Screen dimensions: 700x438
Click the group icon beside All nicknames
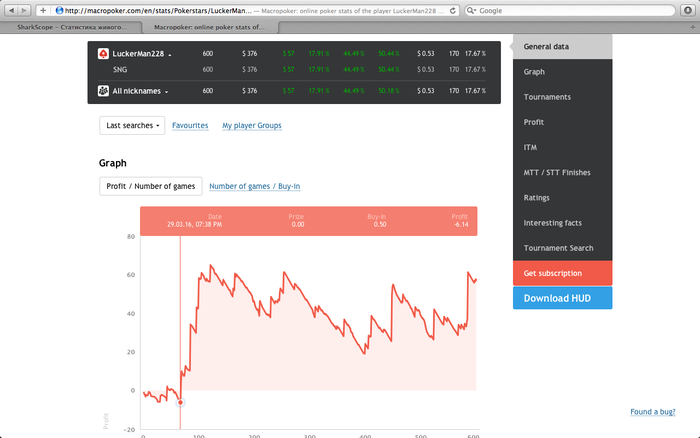point(103,91)
